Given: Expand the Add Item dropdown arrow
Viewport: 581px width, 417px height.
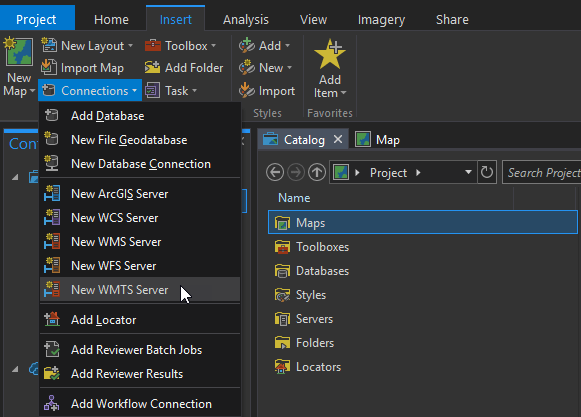Looking at the screenshot, I should pos(343,93).
